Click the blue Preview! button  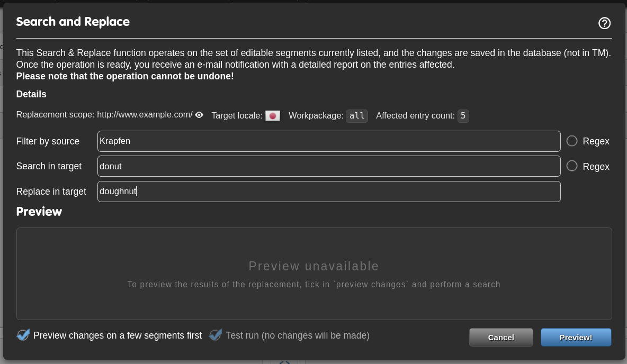[576, 337]
